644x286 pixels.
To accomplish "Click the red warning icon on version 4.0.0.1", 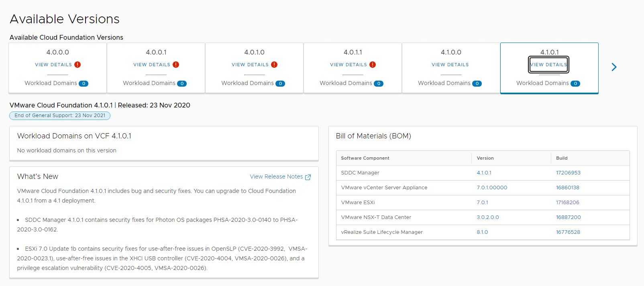I will 176,65.
